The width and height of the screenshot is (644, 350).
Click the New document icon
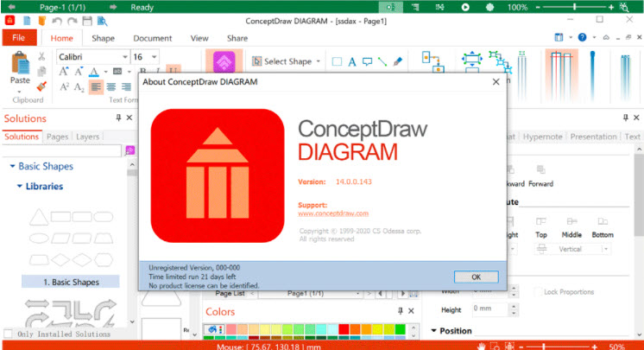point(27,21)
